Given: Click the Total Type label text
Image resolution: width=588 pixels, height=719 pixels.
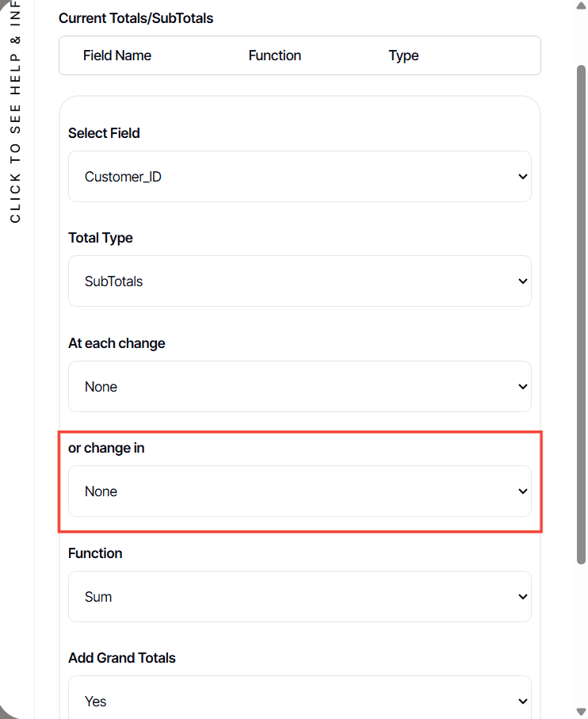Looking at the screenshot, I should click(x=101, y=238).
